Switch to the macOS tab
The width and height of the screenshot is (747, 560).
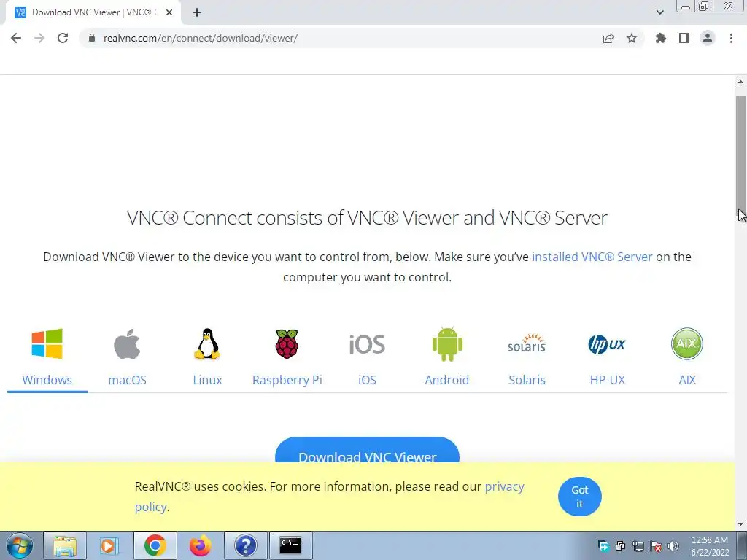point(127,380)
